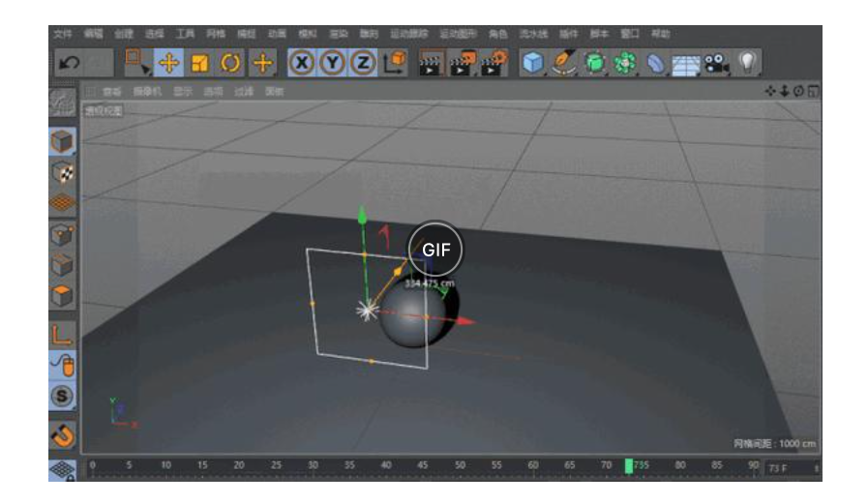This screenshot has width=868, height=504.
Task: Expand the Pen spline tool dropdown
Action: pyautogui.click(x=564, y=64)
